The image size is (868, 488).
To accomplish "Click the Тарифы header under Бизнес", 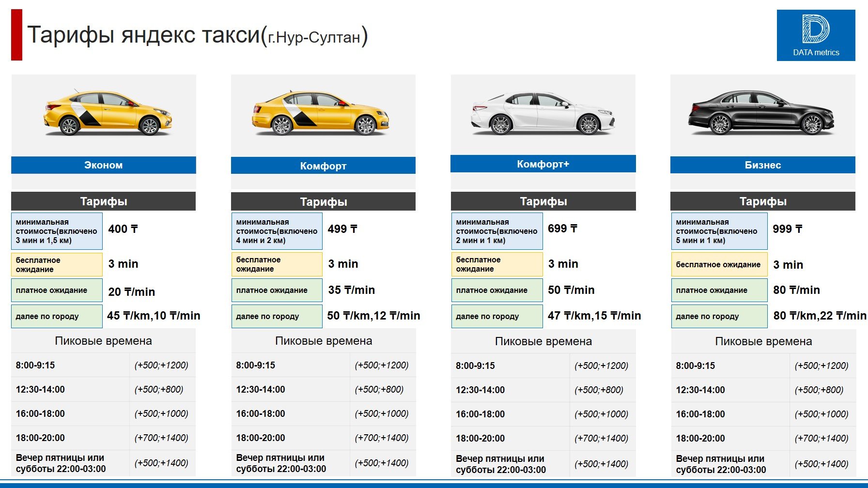I will (x=762, y=201).
